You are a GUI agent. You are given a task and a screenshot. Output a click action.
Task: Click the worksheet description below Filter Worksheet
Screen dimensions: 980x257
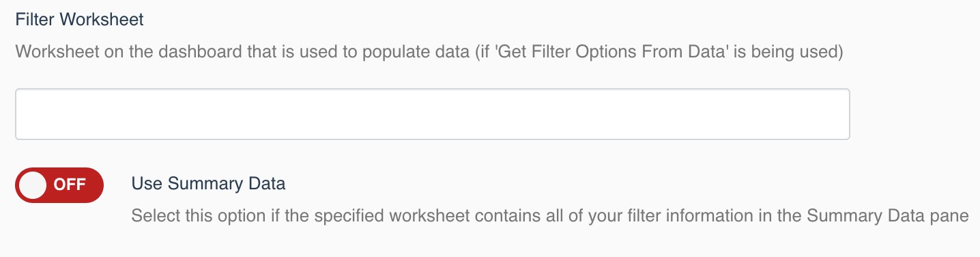429,52
